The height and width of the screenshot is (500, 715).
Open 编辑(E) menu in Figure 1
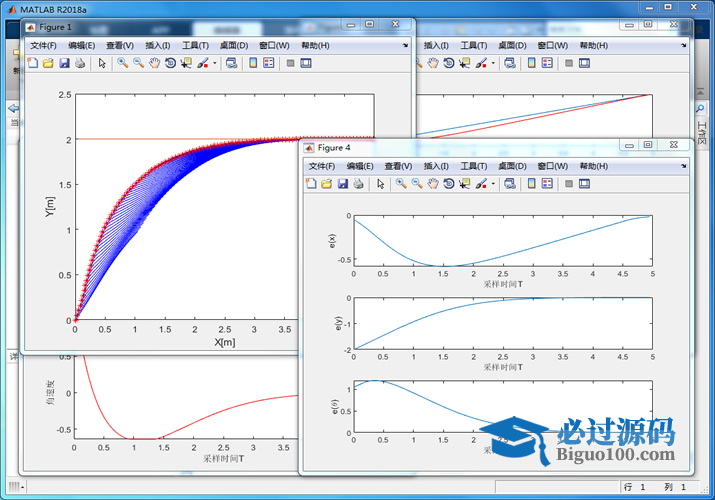pyautogui.click(x=82, y=46)
